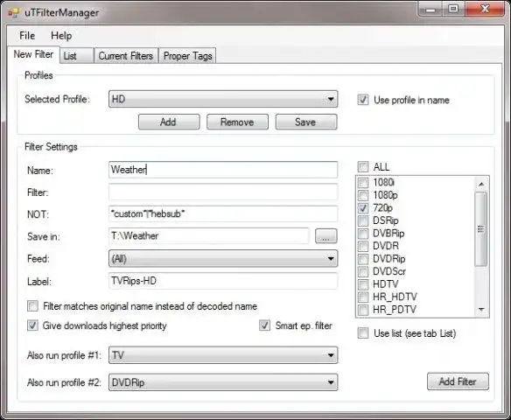Click the Save in path field
The height and width of the screenshot is (420, 511).
(x=208, y=236)
